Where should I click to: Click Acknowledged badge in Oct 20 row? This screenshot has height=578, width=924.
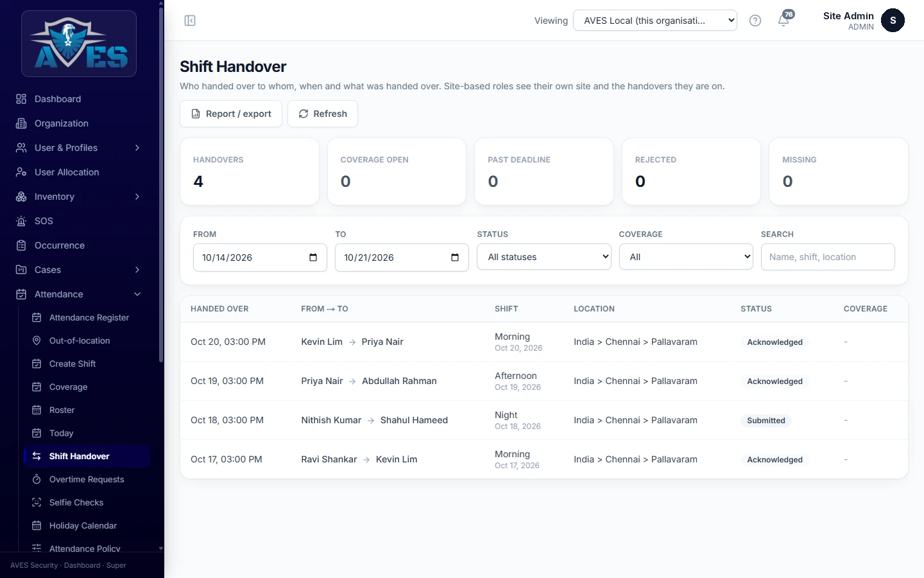click(774, 342)
